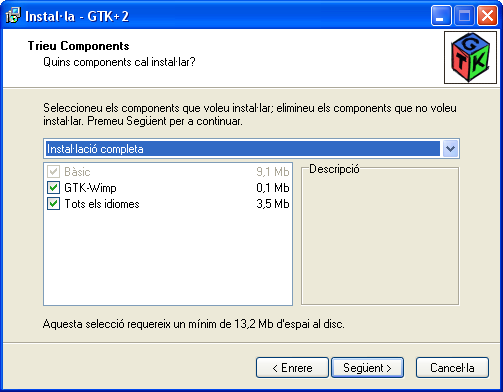This screenshot has height=392, width=503.
Task: Uncheck the Tots els idiomes checkbox
Action: tap(53, 204)
